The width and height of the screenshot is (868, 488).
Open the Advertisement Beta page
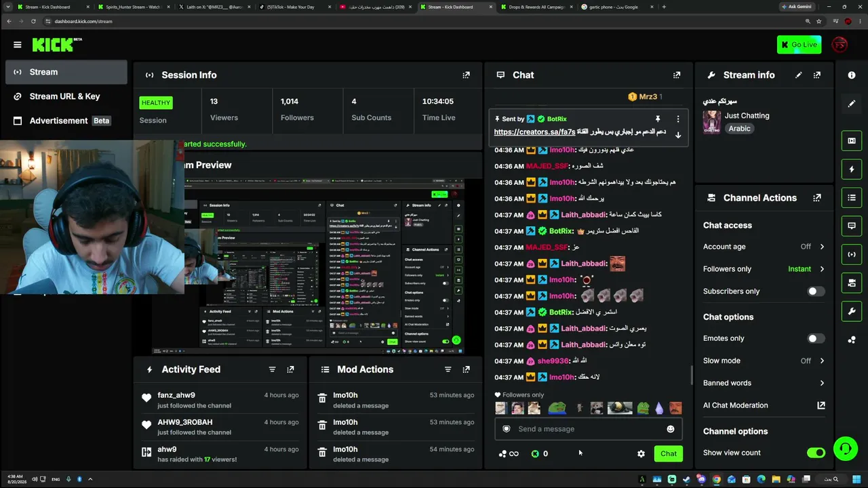tap(66, 121)
